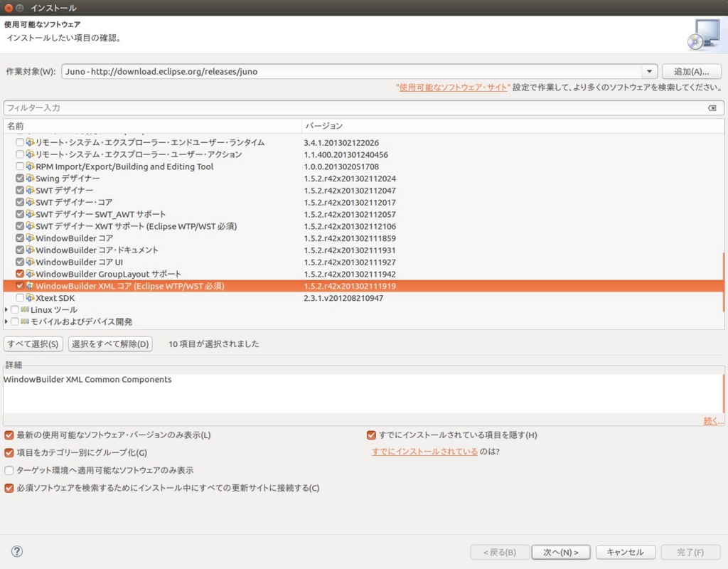The image size is (728, 569).
Task: Click the help question mark icon
Action: tap(17, 551)
